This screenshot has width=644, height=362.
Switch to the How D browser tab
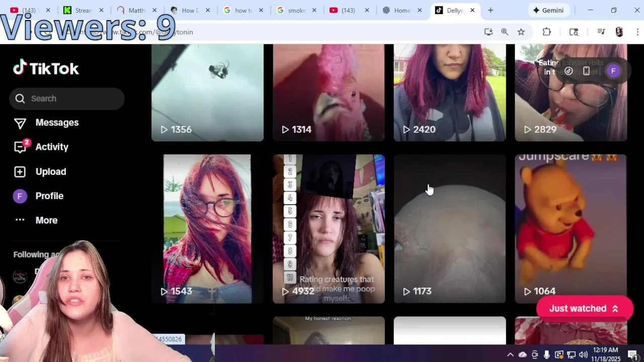coord(189,10)
